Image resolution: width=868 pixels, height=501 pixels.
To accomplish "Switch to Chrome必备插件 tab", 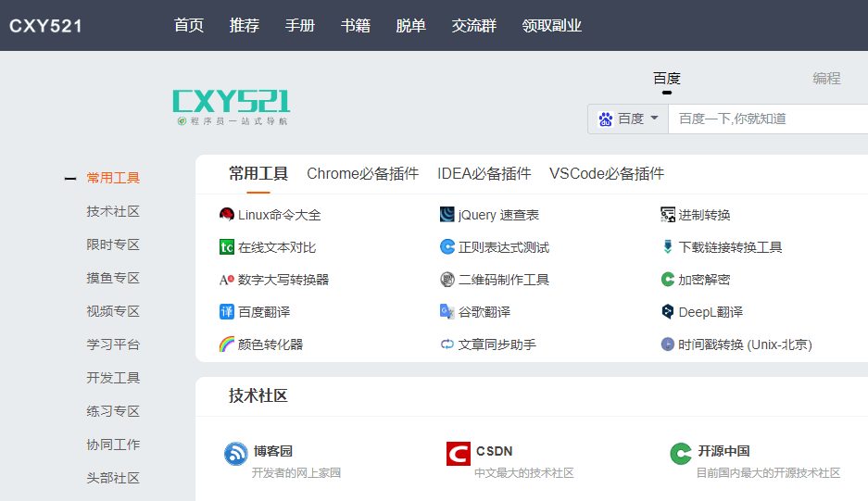I will [362, 173].
